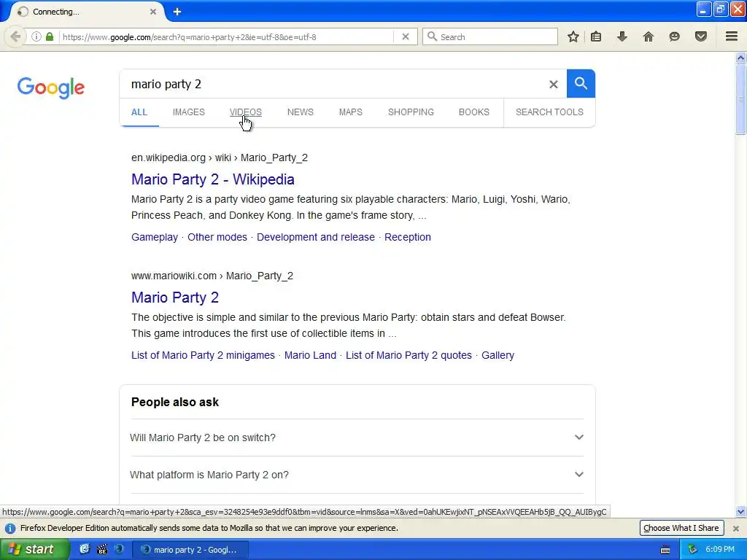Open the downloads arrow icon
747x560 pixels.
click(x=622, y=36)
